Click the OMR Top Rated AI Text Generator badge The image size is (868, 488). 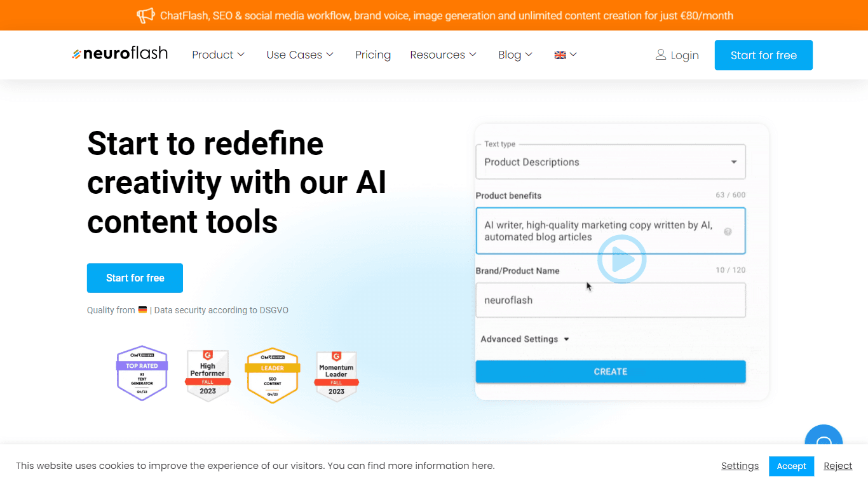click(142, 373)
